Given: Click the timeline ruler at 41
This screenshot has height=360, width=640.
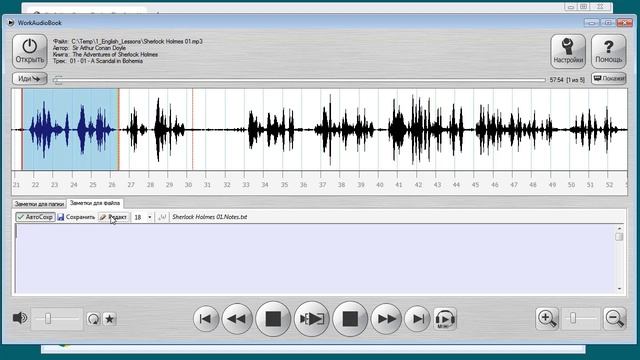Looking at the screenshot, I should 399,185.
